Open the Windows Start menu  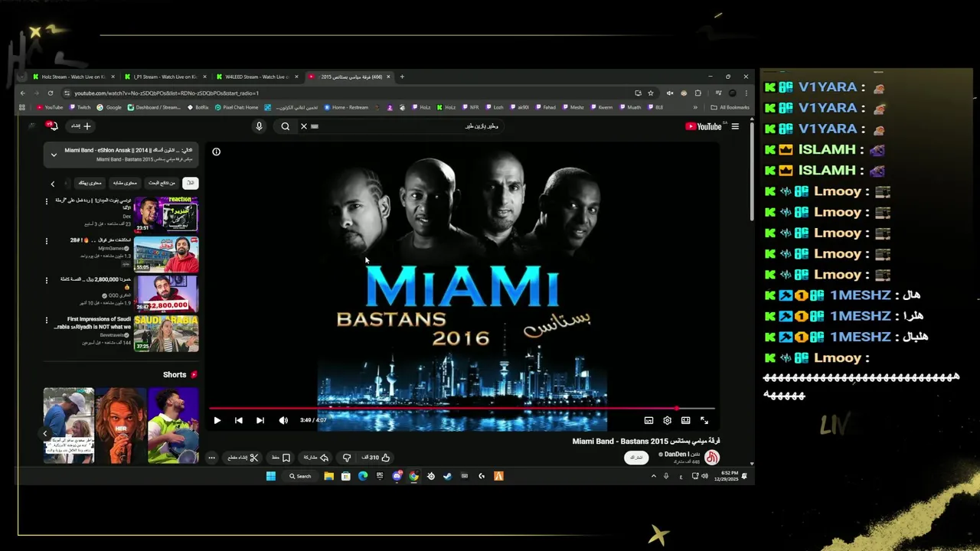pyautogui.click(x=270, y=476)
